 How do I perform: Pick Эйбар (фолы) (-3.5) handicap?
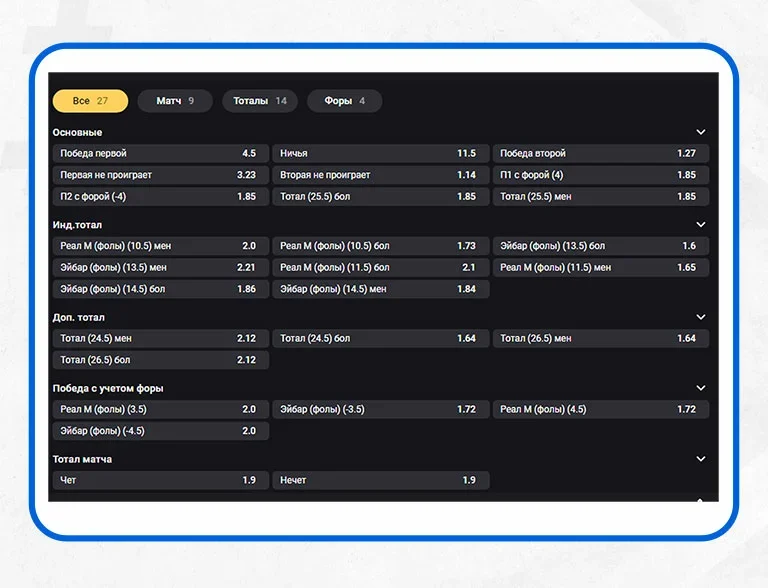pos(381,410)
